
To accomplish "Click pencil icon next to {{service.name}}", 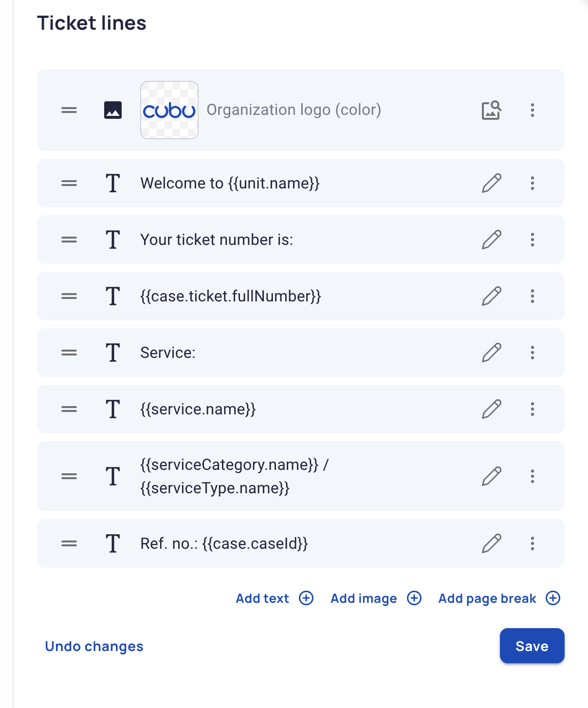I will 492,409.
